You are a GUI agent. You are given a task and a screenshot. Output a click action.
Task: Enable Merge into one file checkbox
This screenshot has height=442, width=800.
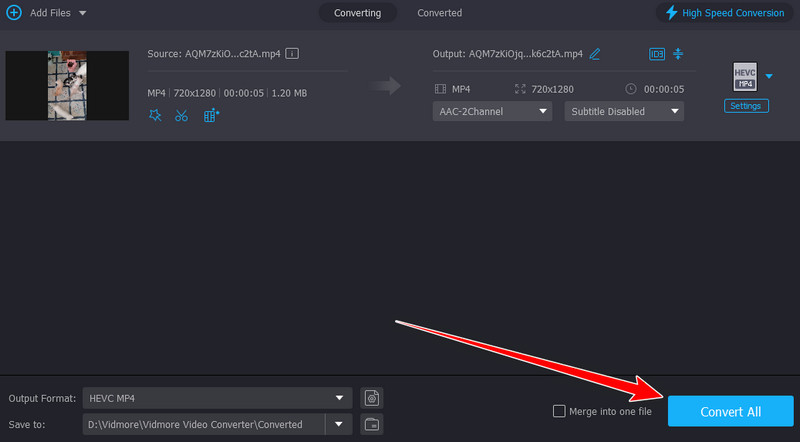559,411
